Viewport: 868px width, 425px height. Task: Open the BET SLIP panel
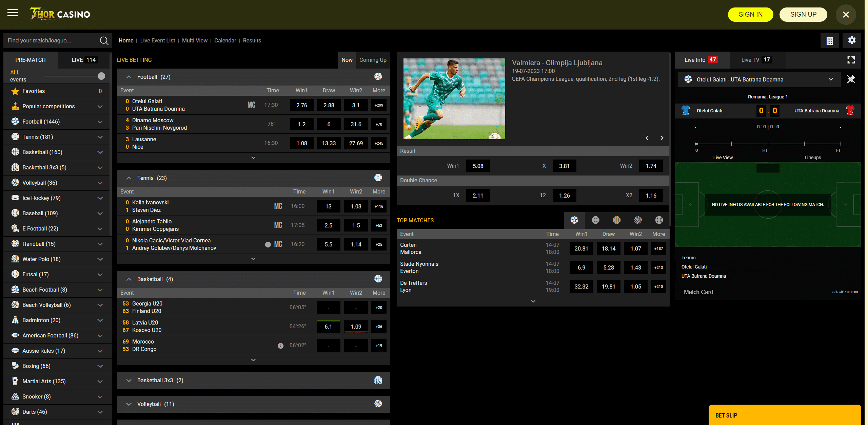tap(785, 415)
